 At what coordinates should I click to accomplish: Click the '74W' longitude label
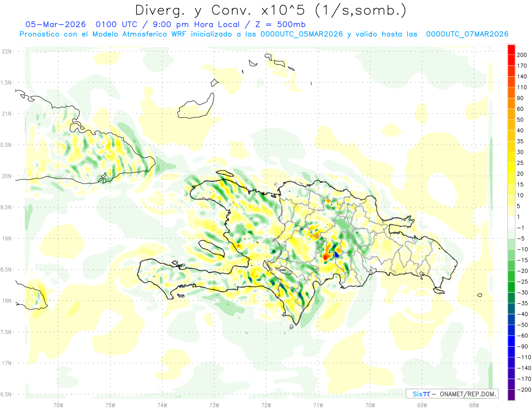click(162, 405)
